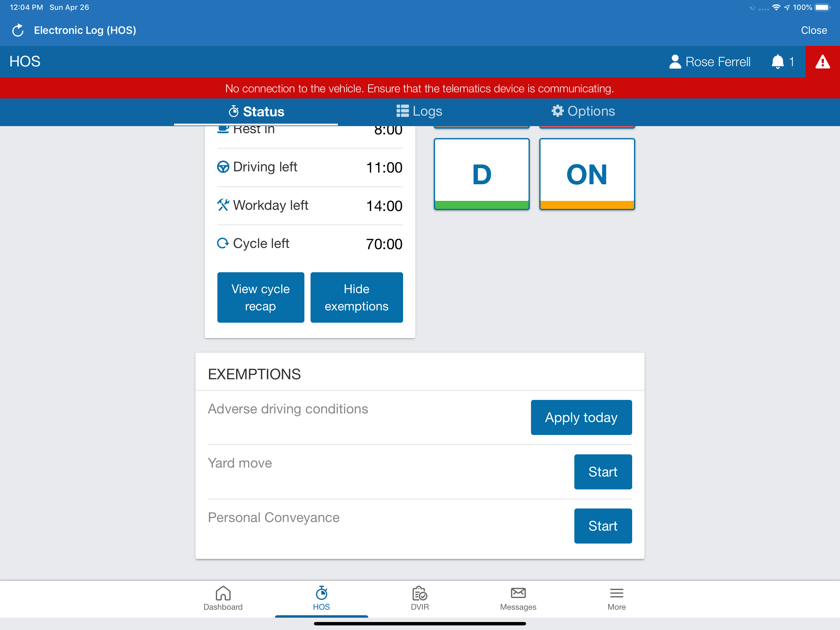The width and height of the screenshot is (840, 630).
Task: Tap the red warning triangle icon
Action: [x=822, y=62]
